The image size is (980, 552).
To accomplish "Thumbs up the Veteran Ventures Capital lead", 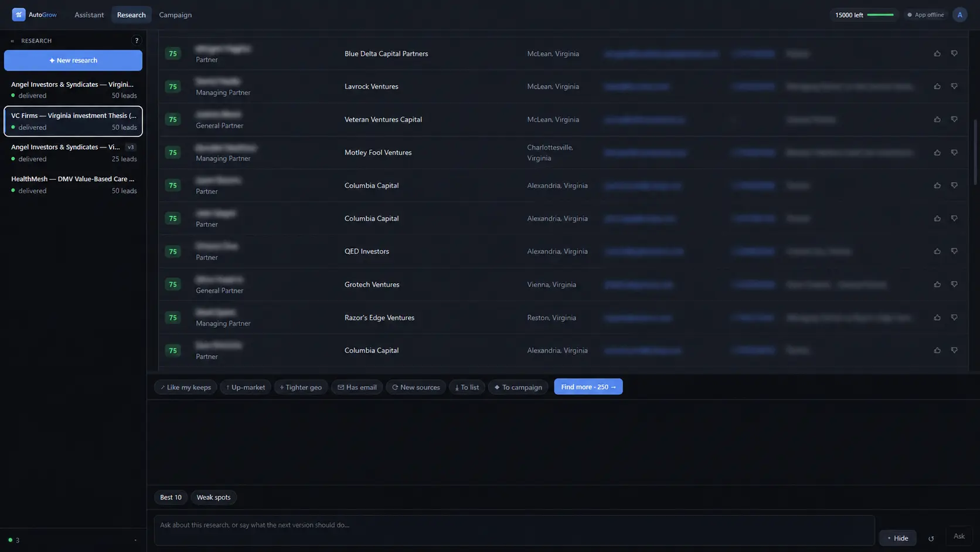I will click(x=937, y=119).
